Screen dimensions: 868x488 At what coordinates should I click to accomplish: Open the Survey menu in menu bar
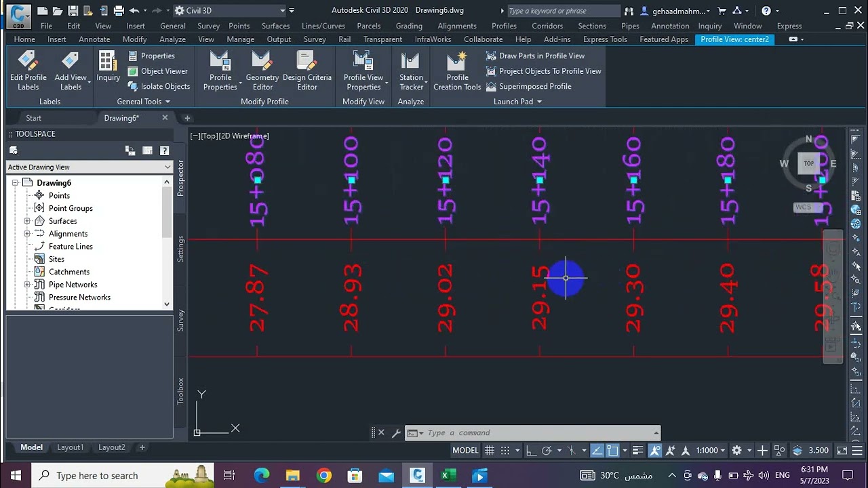click(208, 26)
